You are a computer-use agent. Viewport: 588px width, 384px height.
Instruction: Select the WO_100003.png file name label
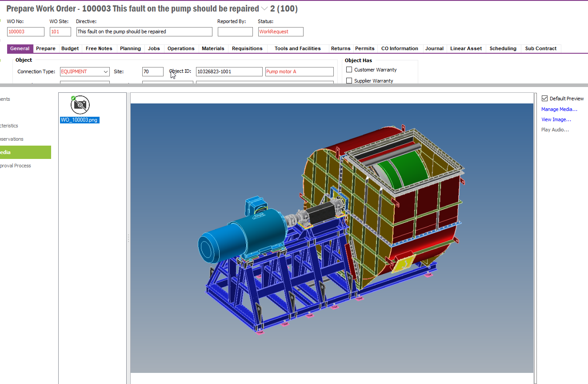79,120
